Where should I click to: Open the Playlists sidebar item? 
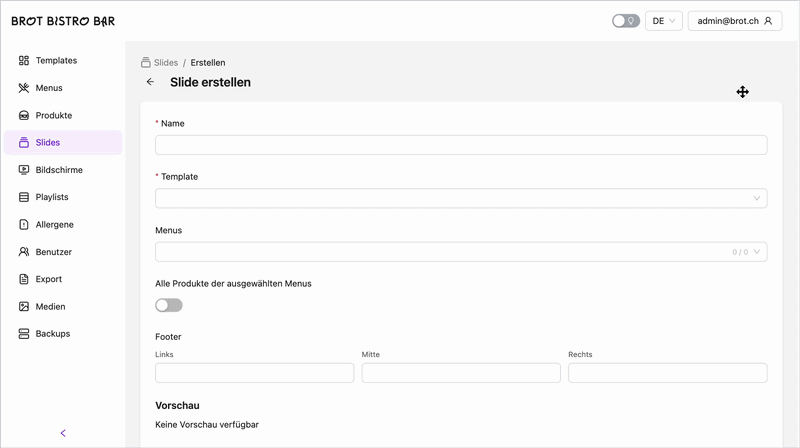tap(63, 197)
